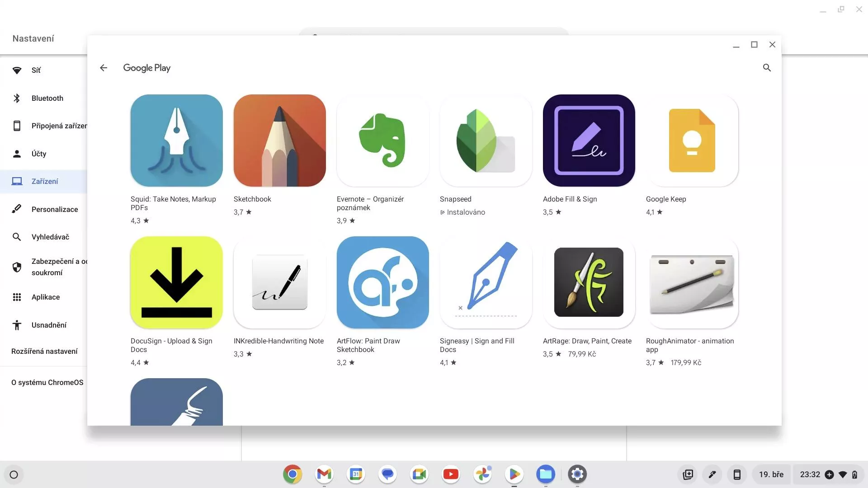Click INKredible-Handwriting Note title
This screenshot has height=488, width=868.
[x=278, y=341]
